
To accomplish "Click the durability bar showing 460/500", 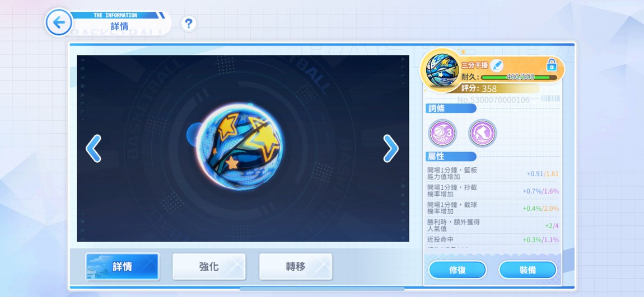I will tap(519, 77).
